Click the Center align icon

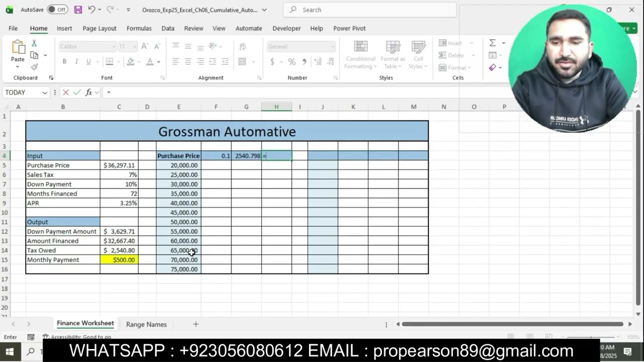[188, 61]
